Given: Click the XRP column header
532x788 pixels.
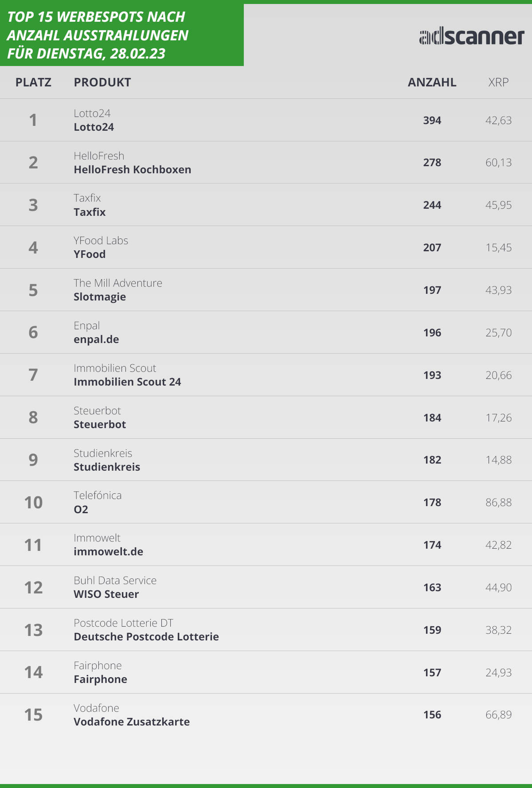Looking at the screenshot, I should point(498,82).
